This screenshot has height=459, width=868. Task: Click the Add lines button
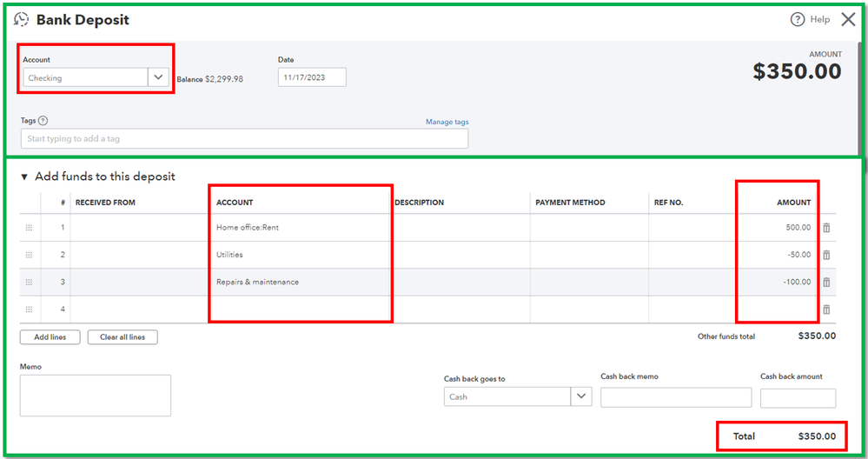point(50,336)
